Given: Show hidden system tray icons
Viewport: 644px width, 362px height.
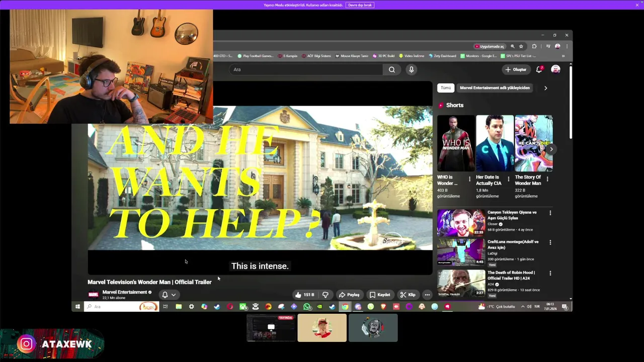Looking at the screenshot, I should (522, 307).
